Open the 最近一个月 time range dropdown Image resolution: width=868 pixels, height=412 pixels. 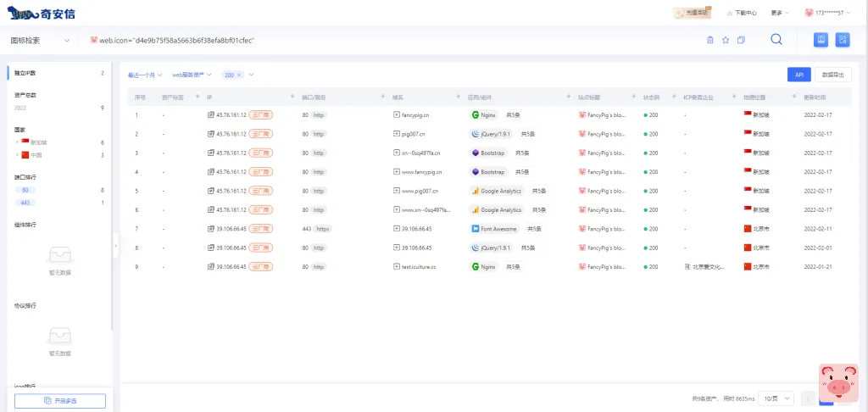point(146,75)
